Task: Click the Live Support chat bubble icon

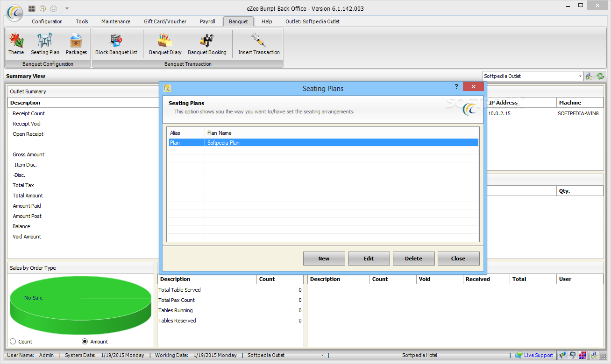Action: point(519,355)
